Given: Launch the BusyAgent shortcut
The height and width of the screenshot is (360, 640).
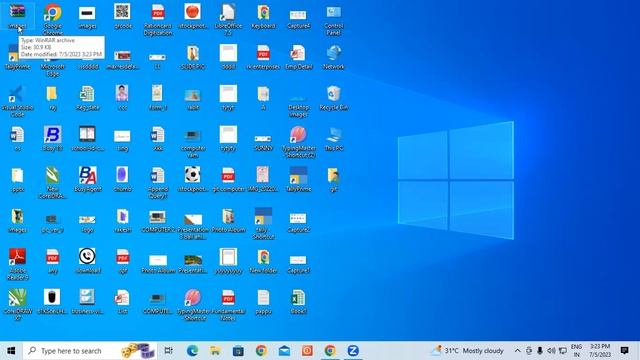Looking at the screenshot, I should pos(87,180).
